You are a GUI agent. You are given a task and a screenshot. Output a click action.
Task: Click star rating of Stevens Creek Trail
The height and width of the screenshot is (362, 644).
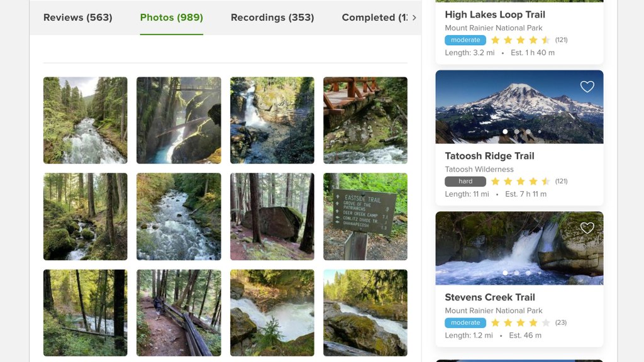click(x=520, y=322)
